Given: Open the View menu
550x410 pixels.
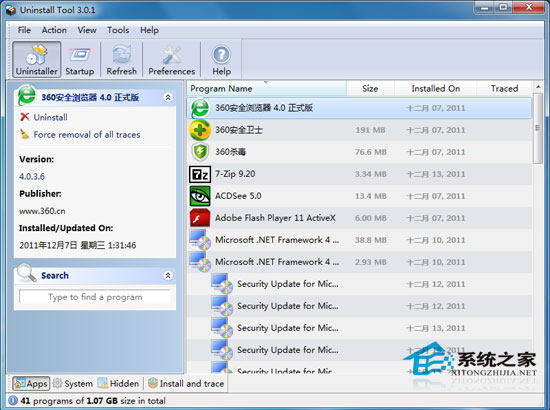Looking at the screenshot, I should click(x=87, y=30).
